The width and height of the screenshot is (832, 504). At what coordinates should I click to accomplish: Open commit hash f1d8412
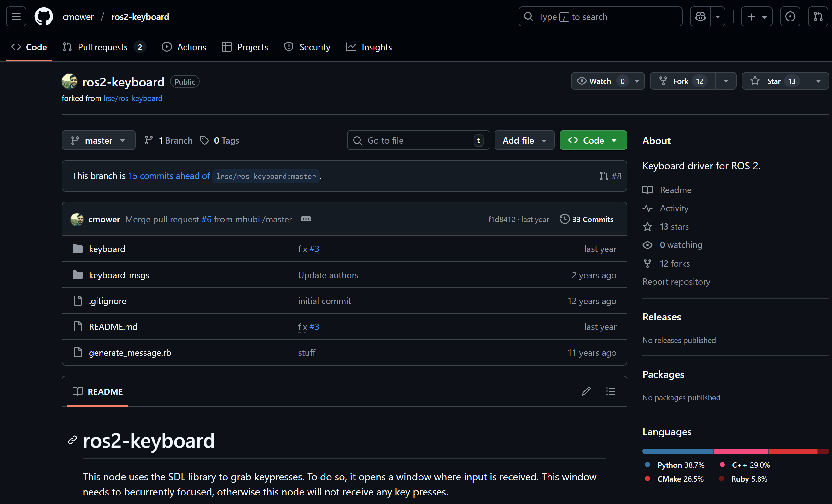(x=501, y=219)
